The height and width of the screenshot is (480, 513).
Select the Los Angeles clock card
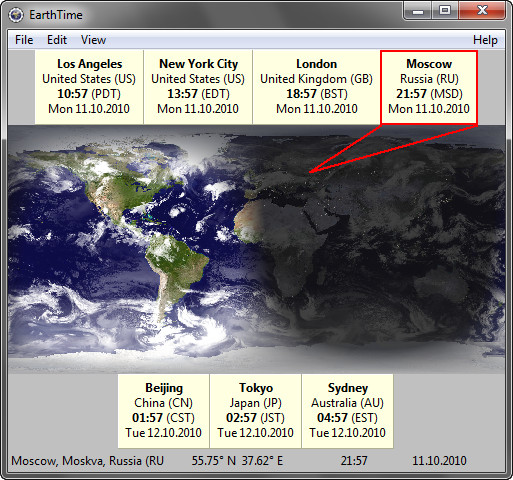point(89,87)
